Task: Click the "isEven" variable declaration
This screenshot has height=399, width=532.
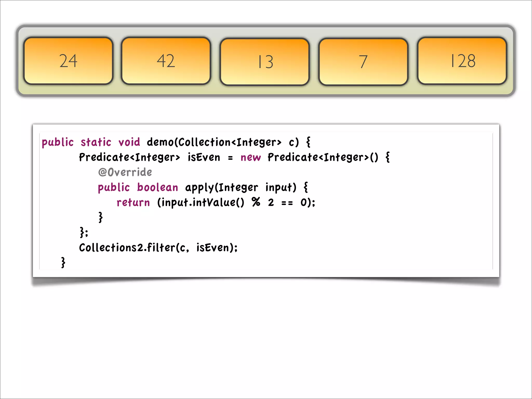Action: point(204,157)
